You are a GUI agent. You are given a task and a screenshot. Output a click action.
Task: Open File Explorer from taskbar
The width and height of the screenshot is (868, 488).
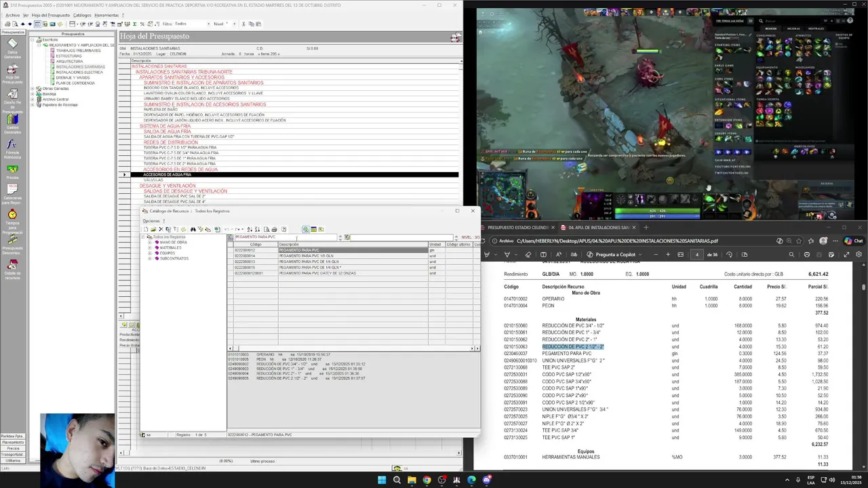[x=412, y=480]
